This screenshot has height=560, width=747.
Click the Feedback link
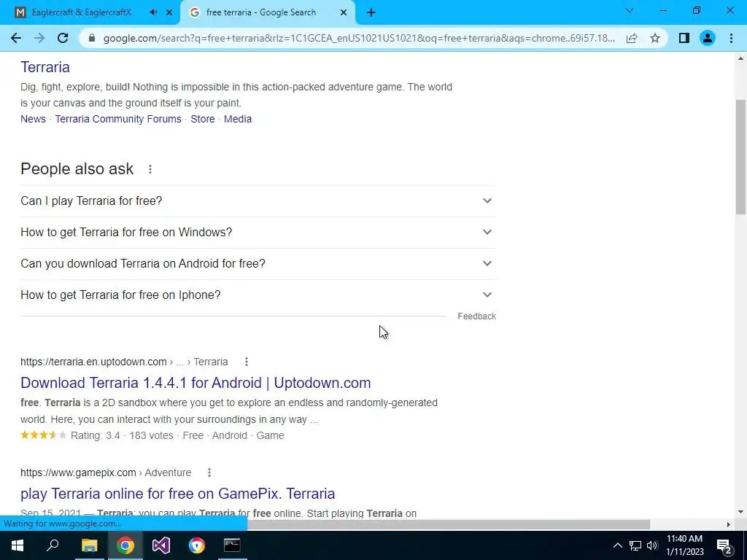476,316
